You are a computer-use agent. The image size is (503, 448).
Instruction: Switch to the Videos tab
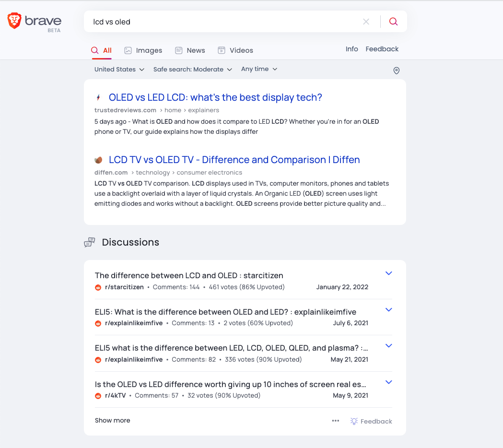click(235, 50)
